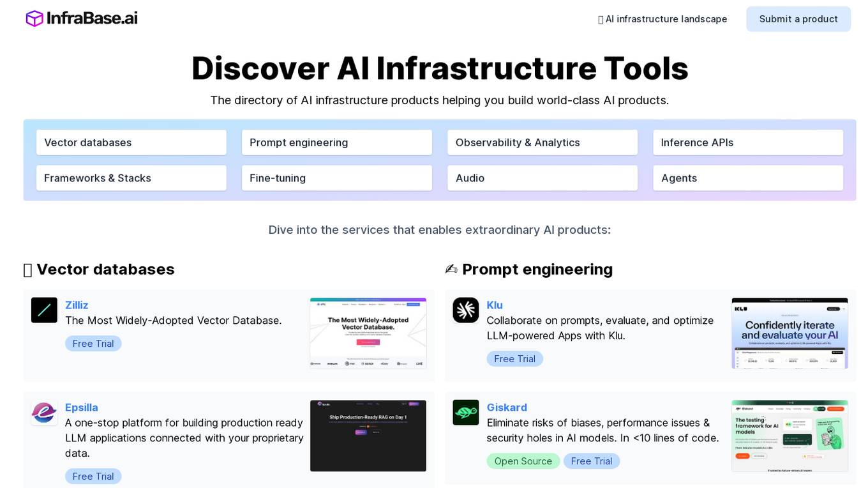Click the Prompt engineering section heading
This screenshot has height=488, width=868.
coord(537,270)
